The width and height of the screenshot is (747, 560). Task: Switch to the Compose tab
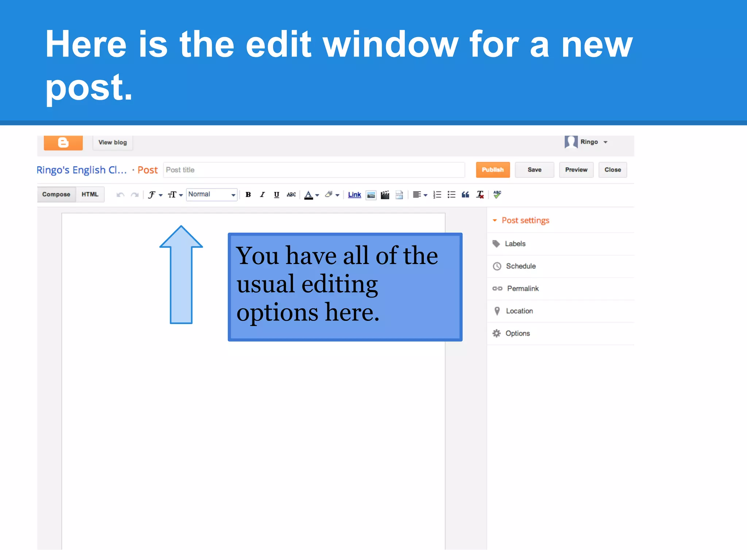pos(56,194)
